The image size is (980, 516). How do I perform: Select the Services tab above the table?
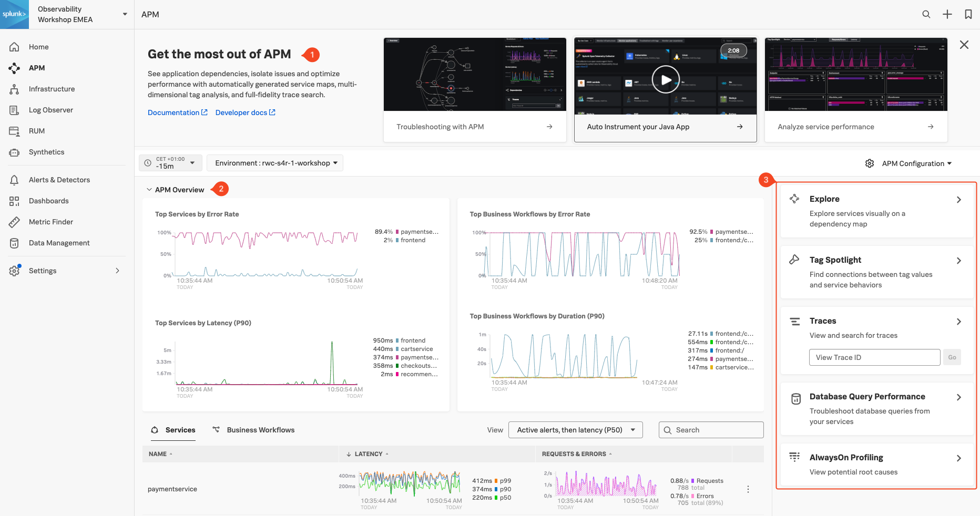pyautogui.click(x=179, y=430)
